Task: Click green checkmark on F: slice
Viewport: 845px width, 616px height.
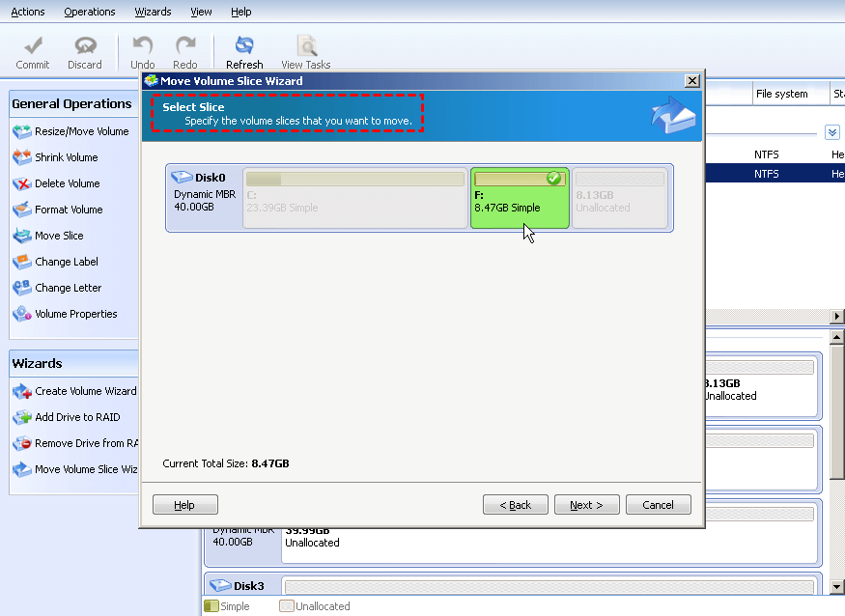Action: coord(553,179)
